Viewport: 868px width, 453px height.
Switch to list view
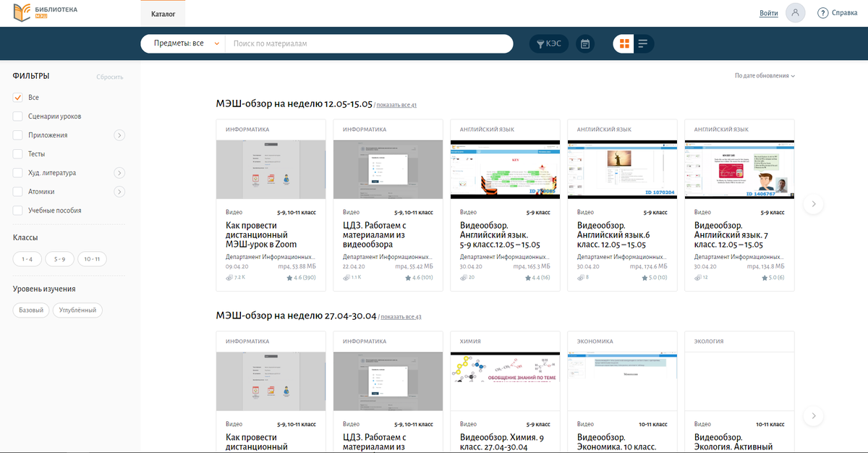(x=642, y=44)
